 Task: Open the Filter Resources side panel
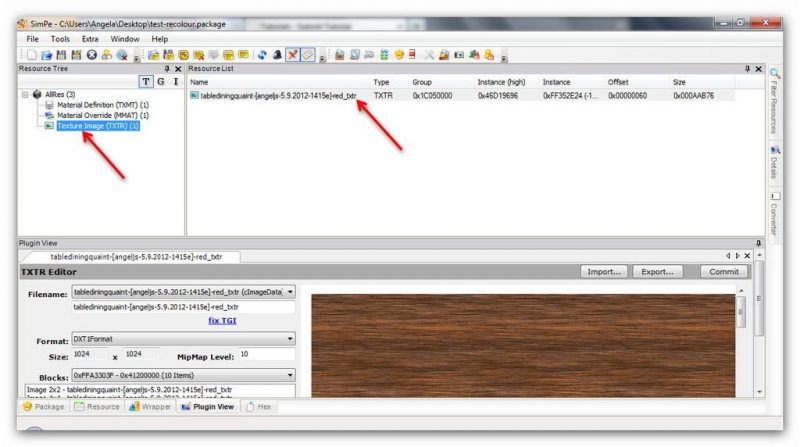(774, 101)
